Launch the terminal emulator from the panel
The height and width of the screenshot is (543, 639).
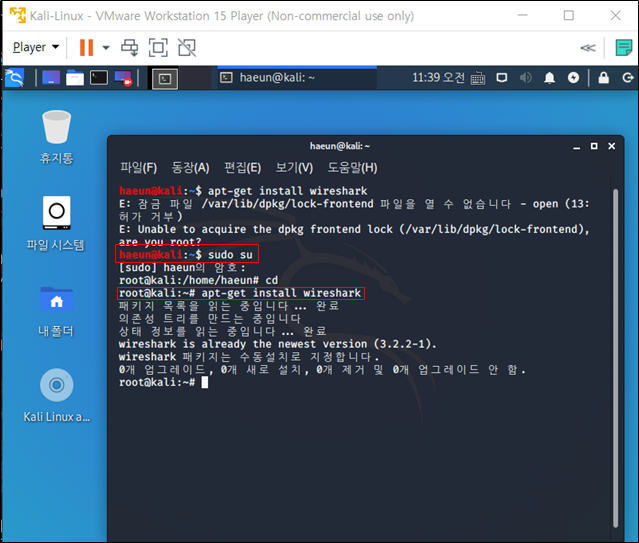coord(99,77)
